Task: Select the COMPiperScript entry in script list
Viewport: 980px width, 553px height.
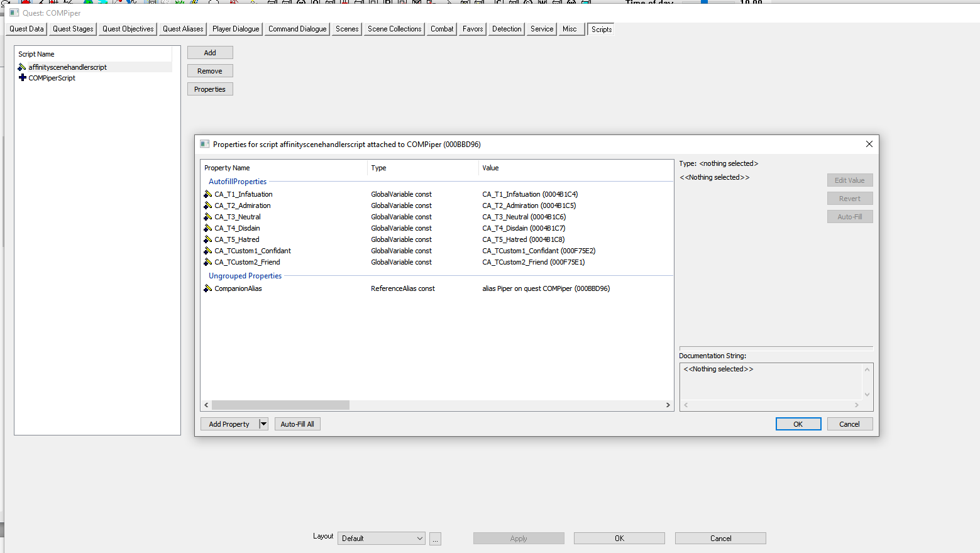Action: pyautogui.click(x=52, y=78)
